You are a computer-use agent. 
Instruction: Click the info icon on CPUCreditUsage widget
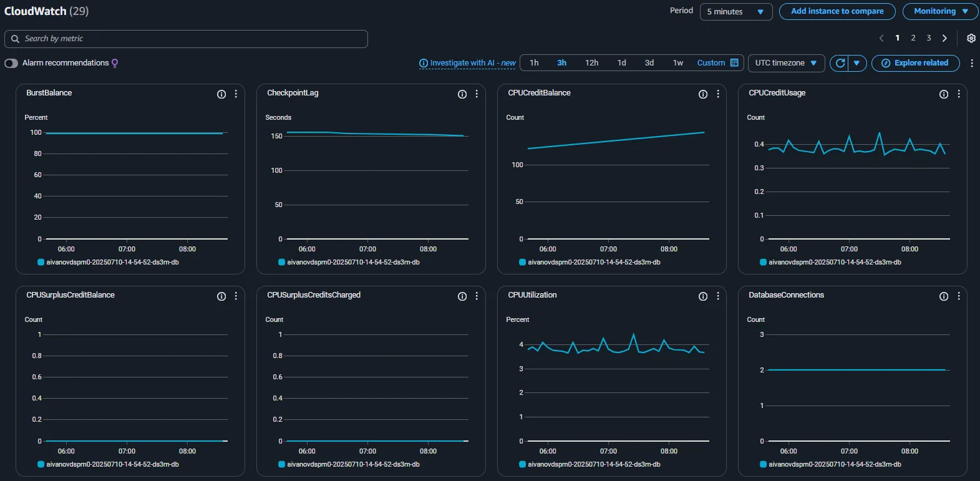pyautogui.click(x=943, y=94)
